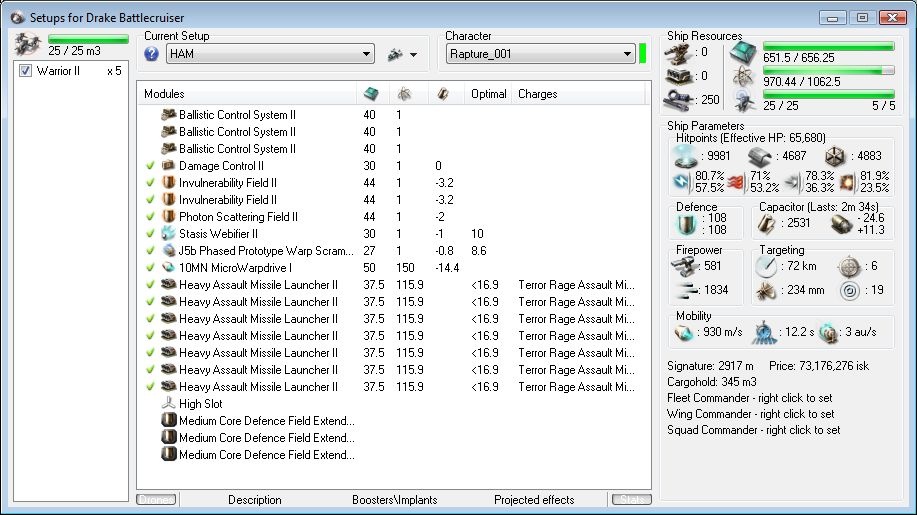This screenshot has height=515, width=917.
Task: Click the powergrid column header icon
Action: pyautogui.click(x=404, y=94)
